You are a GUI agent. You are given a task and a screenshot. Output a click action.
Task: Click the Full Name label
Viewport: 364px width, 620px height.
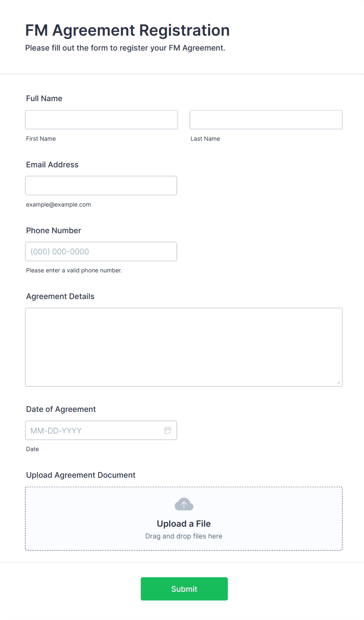tap(44, 98)
